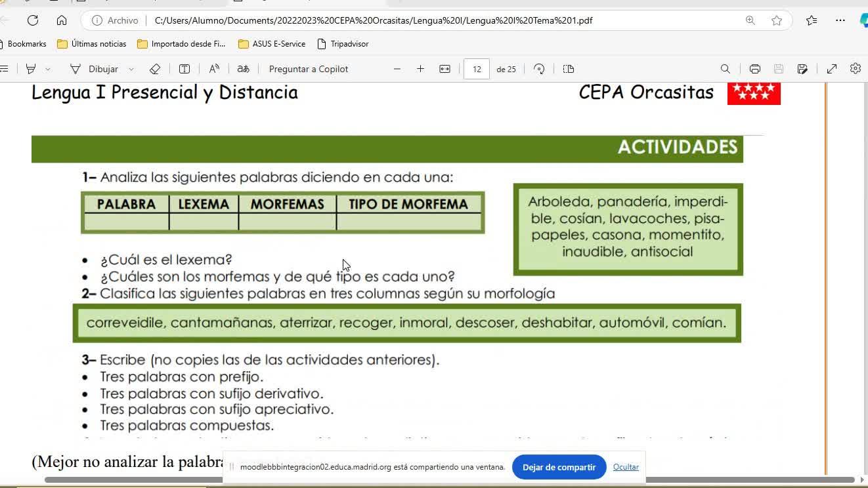The image size is (868, 488).
Task: Expand the Dibujar pen options arrow
Action: [x=131, y=69]
